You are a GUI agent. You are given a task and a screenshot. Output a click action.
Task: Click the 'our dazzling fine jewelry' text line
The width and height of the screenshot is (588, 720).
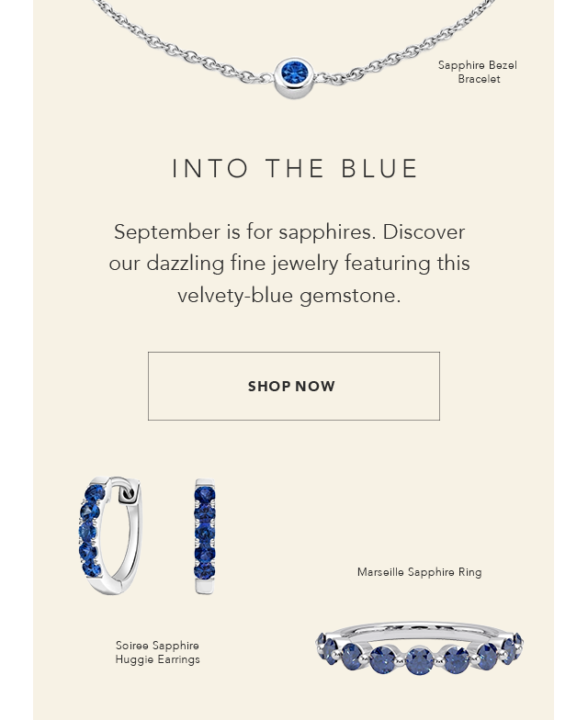[x=289, y=264]
